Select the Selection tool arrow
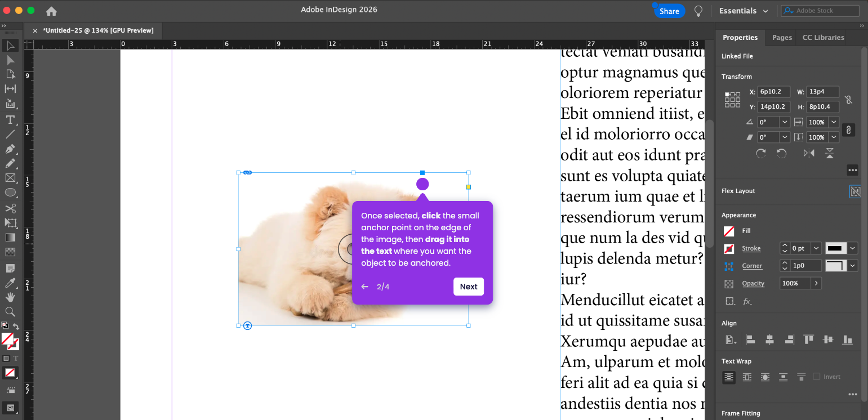This screenshot has width=868, height=420. pos(10,46)
